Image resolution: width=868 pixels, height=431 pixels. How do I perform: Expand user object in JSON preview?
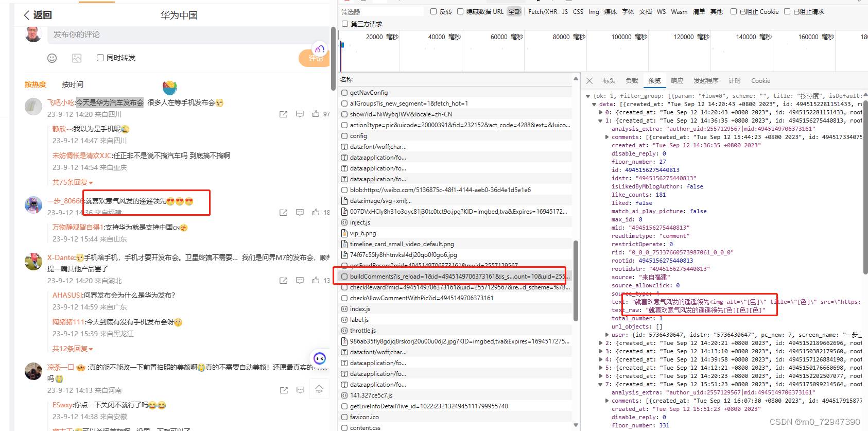click(606, 335)
